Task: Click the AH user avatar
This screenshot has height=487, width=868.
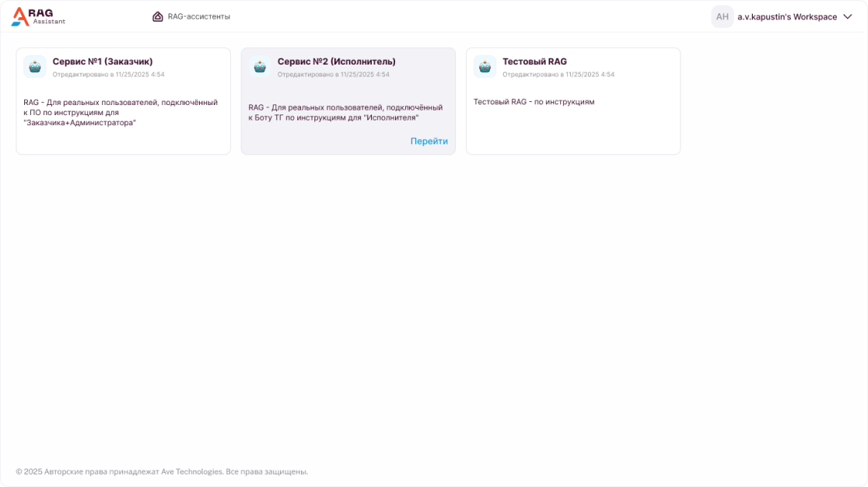Action: [722, 17]
